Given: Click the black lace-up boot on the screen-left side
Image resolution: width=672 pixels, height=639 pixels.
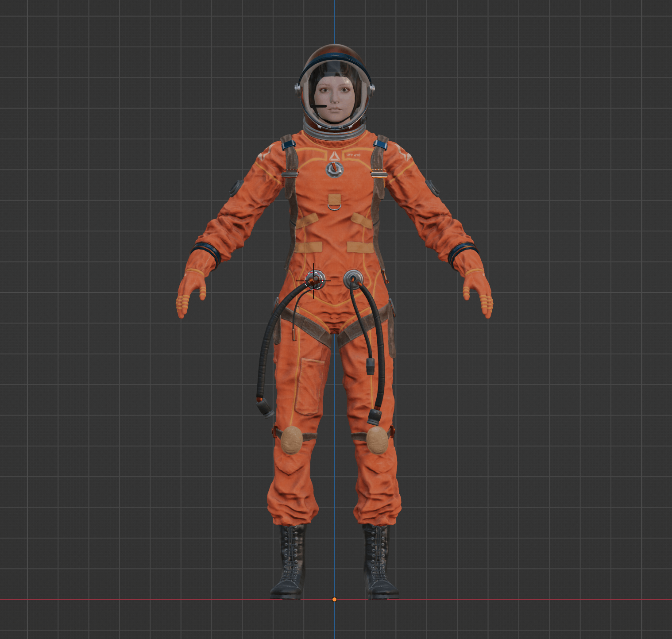Looking at the screenshot, I should [x=290, y=562].
